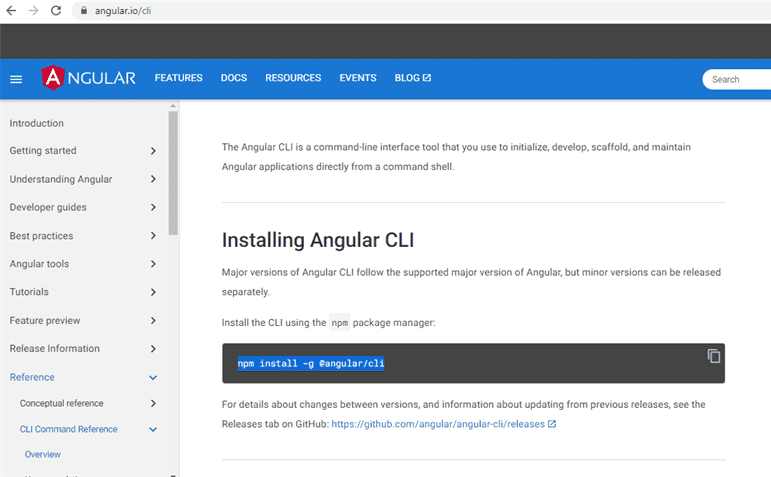Viewport: 771px width, 477px height.
Task: Collapse the CLI Command Reference chevron
Action: tap(153, 429)
